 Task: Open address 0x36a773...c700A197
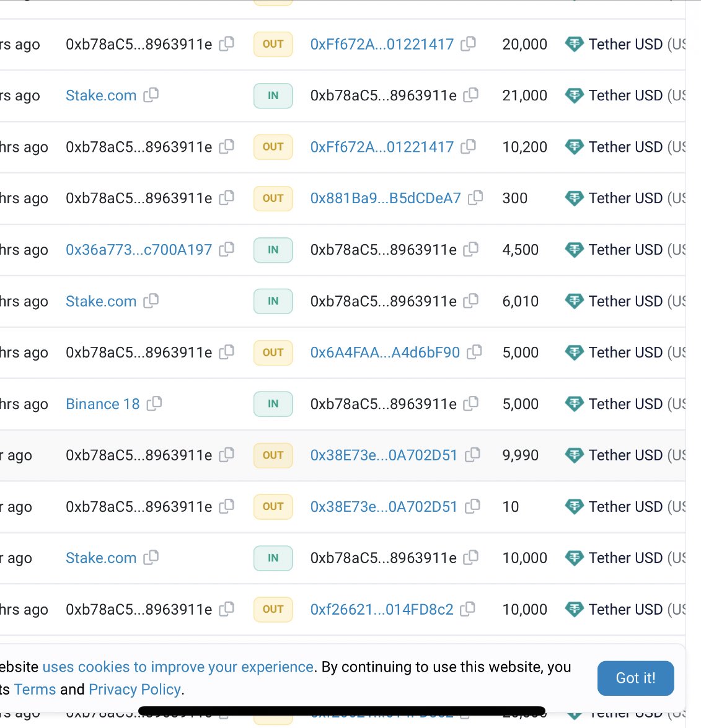[x=139, y=250]
